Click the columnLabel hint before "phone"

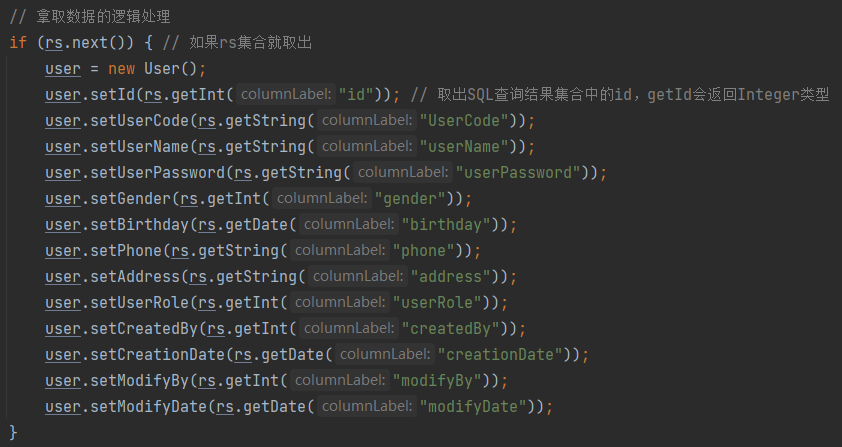338,251
